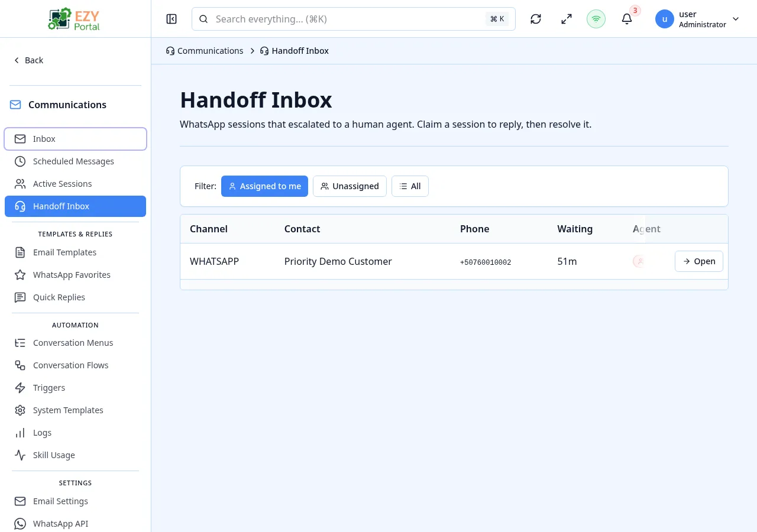
Task: Toggle fullscreen expand icon
Action: 567,19
